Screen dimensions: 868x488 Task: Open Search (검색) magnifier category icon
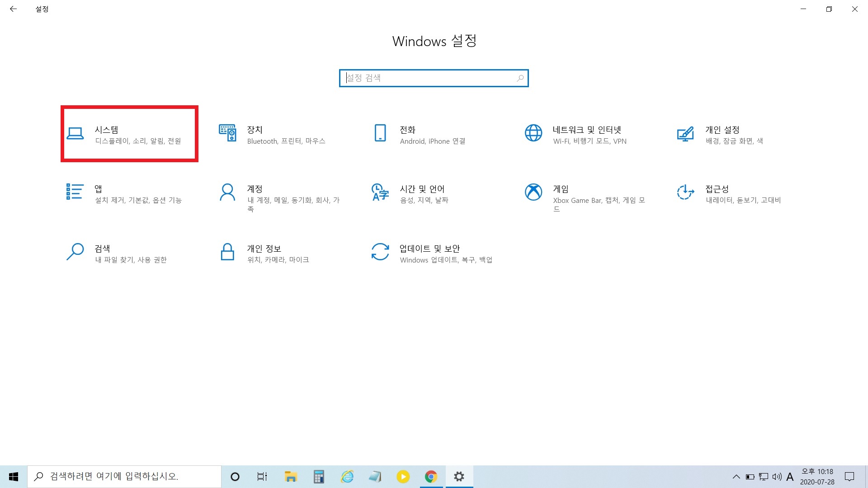point(75,252)
